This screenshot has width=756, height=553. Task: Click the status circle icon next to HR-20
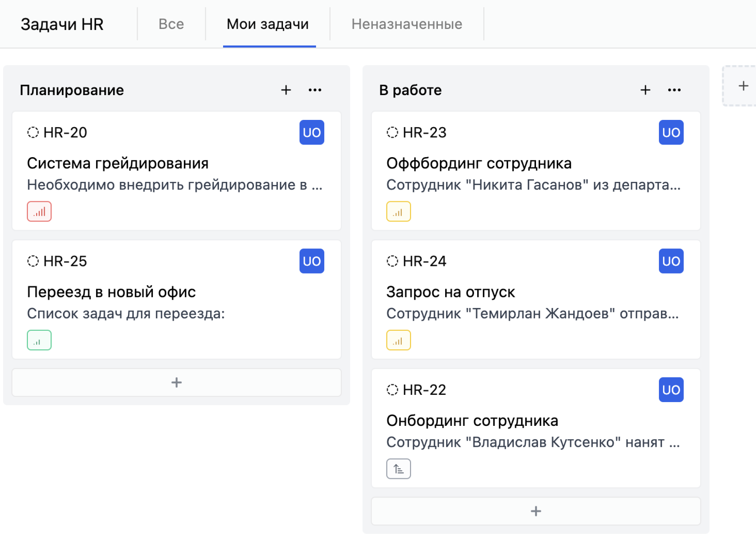pos(33,132)
